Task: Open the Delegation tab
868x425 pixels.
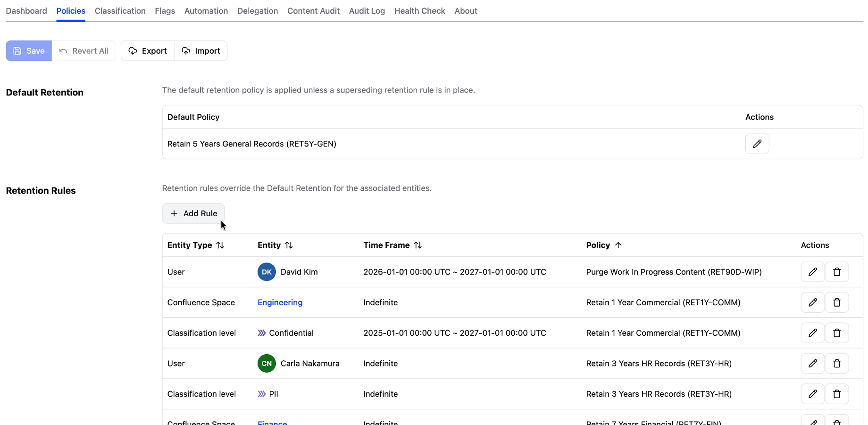Action: click(258, 11)
